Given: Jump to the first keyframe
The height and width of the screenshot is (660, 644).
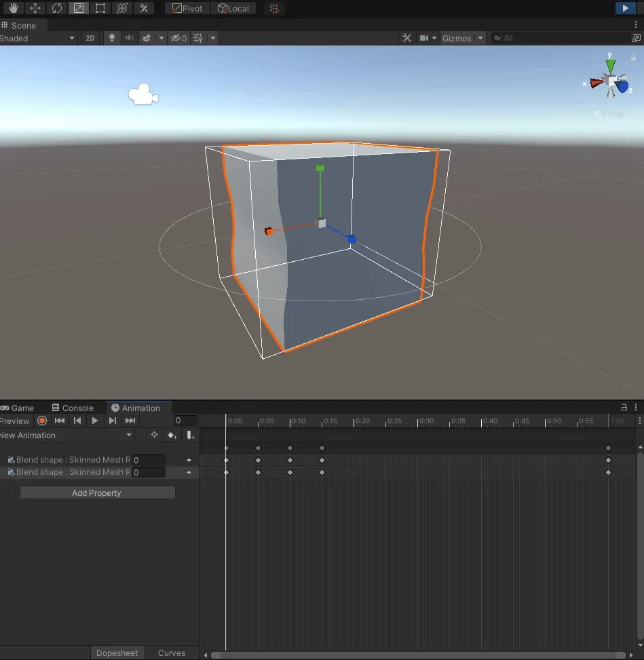Looking at the screenshot, I should click(x=60, y=421).
